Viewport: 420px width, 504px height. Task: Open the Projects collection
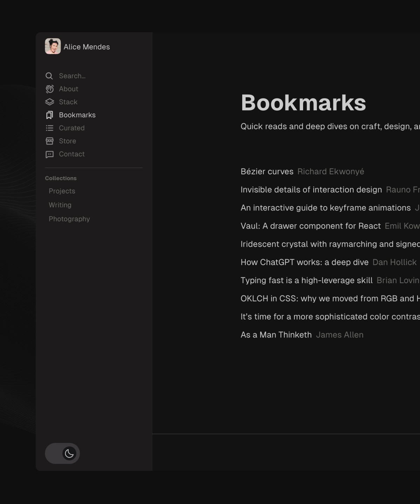(x=62, y=191)
